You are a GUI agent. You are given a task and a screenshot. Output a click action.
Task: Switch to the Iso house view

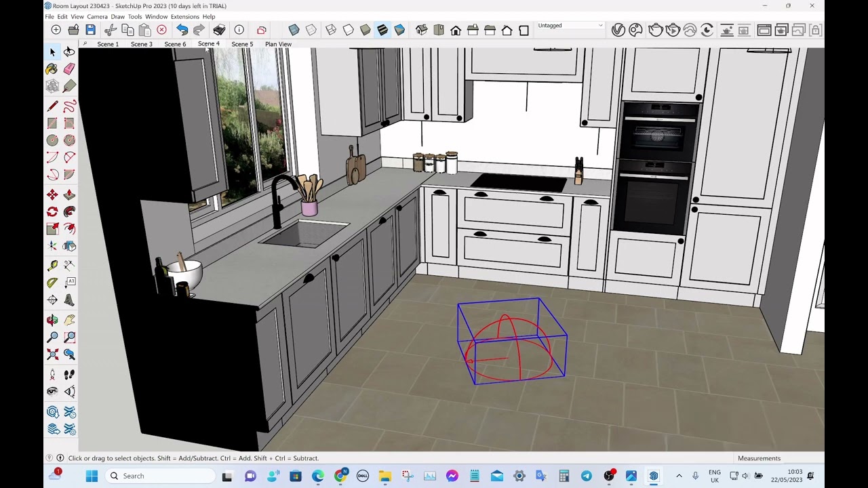coord(421,30)
